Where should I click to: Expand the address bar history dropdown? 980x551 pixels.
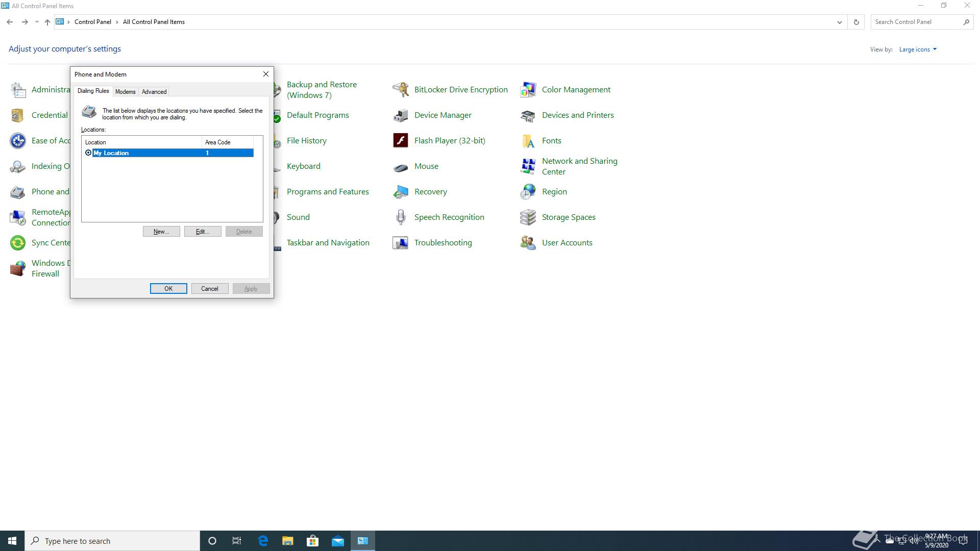click(839, 22)
